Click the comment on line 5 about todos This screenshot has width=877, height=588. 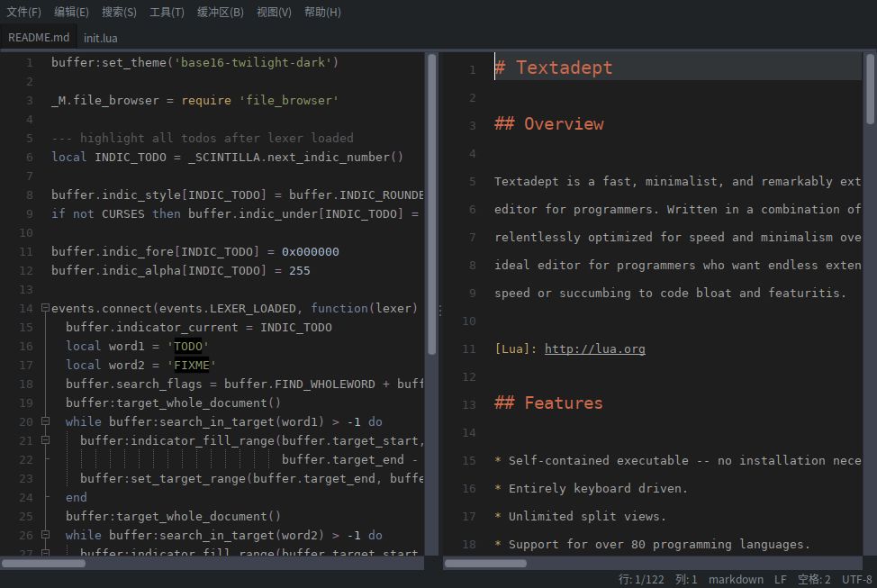point(203,138)
